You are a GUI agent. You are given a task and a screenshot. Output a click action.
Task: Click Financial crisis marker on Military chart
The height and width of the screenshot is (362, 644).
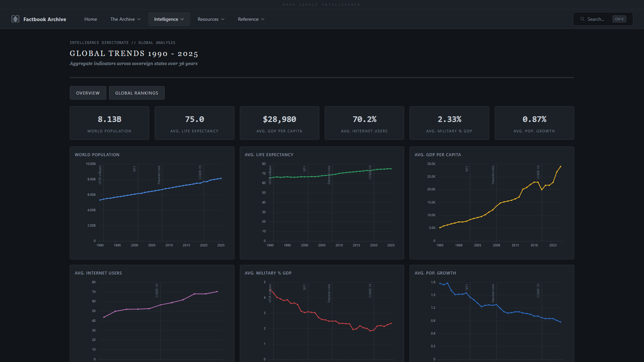(x=329, y=293)
